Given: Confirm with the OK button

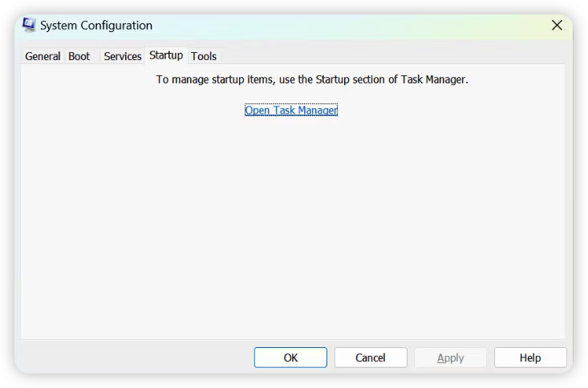Looking at the screenshot, I should [x=290, y=358].
